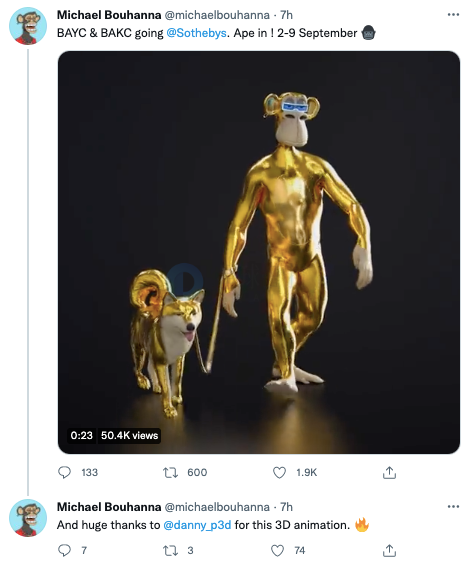Open the 7h timestamp of the first tweet
Viewport: 472px width, 564px height.
286,15
